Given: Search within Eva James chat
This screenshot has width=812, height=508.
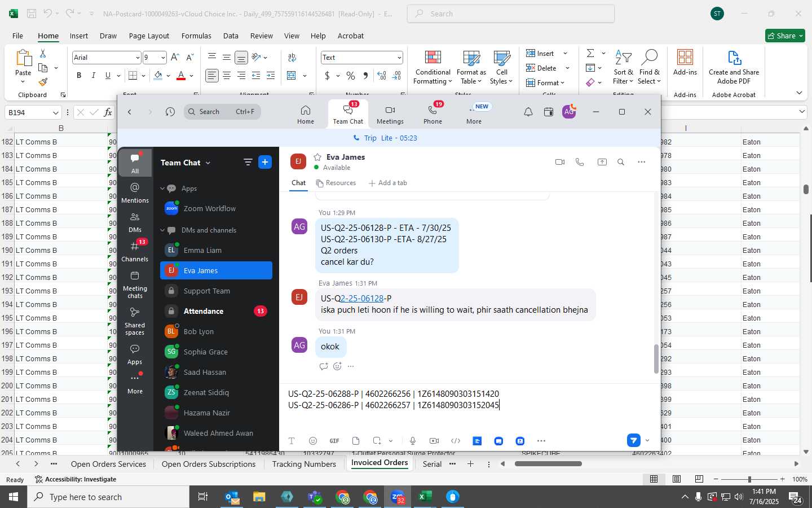Looking at the screenshot, I should pos(621,162).
